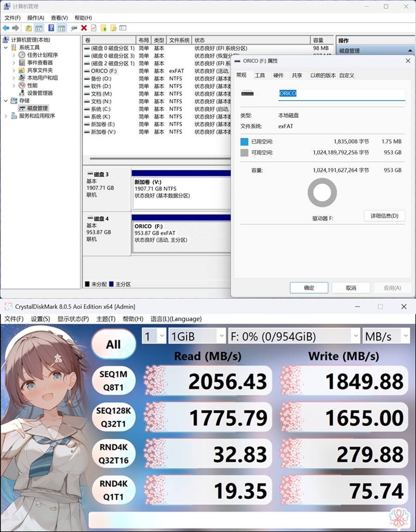Expand the 服务和应用程序 tree node
Screen dimensions: 416x532
[x=6, y=116]
